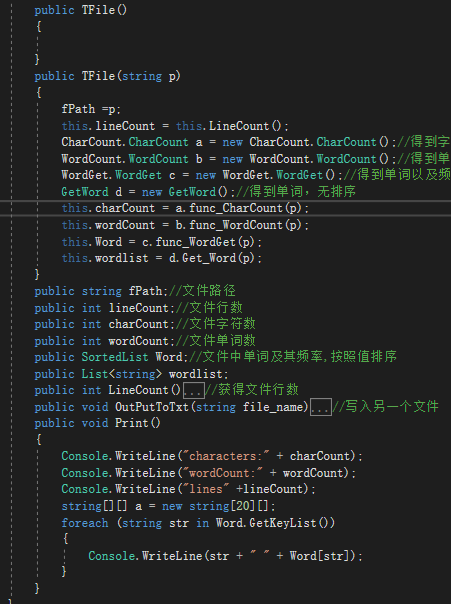Expand collapsed OutPutToTxt method body box

(321, 407)
